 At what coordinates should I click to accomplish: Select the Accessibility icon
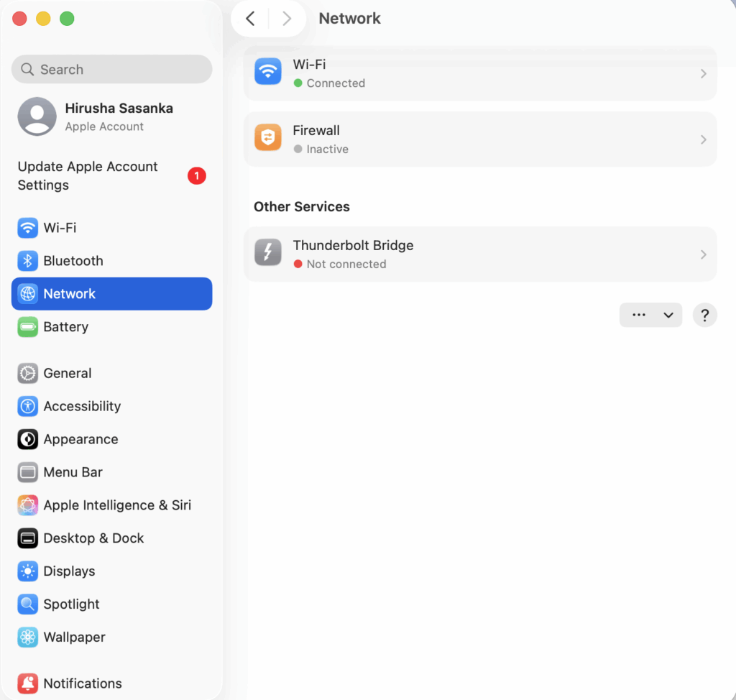click(x=28, y=406)
